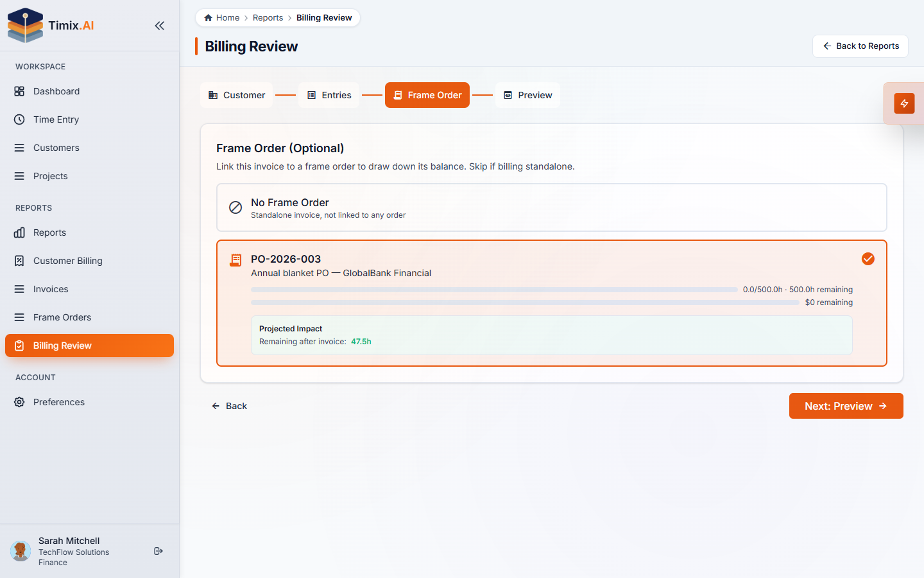Select the No Frame Order option

tap(552, 207)
